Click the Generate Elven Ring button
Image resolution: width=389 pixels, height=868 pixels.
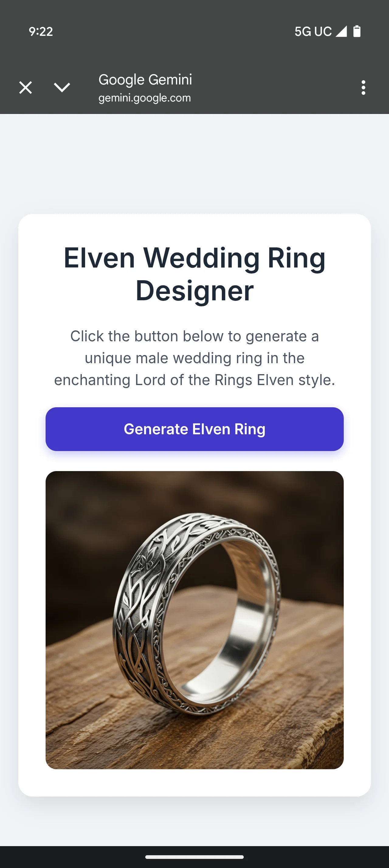click(195, 429)
